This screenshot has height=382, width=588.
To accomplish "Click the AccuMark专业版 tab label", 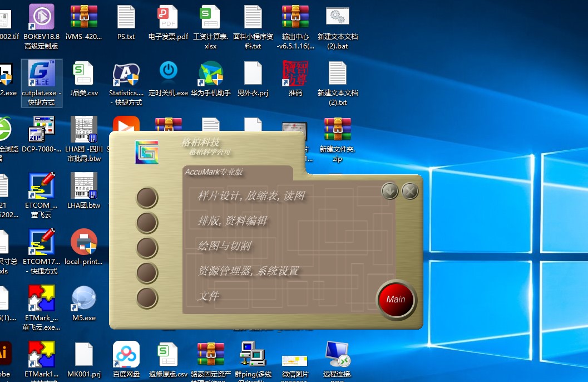I will tap(214, 172).
